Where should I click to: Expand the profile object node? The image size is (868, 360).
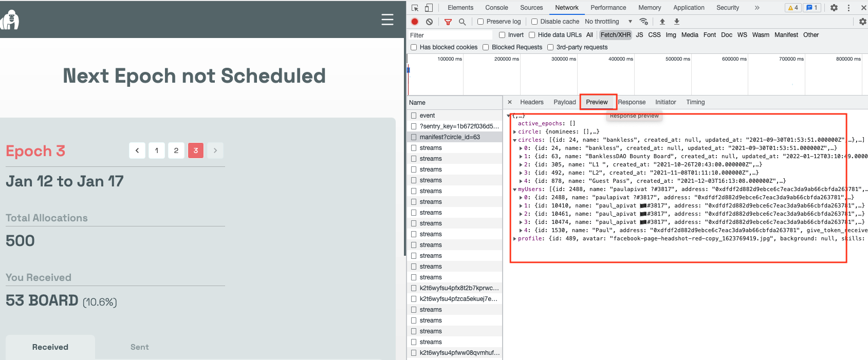(515, 239)
